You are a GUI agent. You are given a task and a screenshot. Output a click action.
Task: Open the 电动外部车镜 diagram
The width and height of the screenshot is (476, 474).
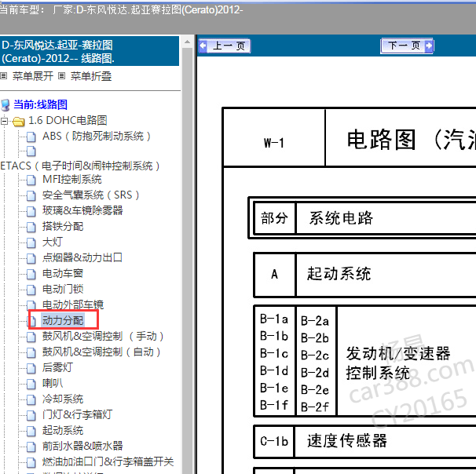(73, 304)
